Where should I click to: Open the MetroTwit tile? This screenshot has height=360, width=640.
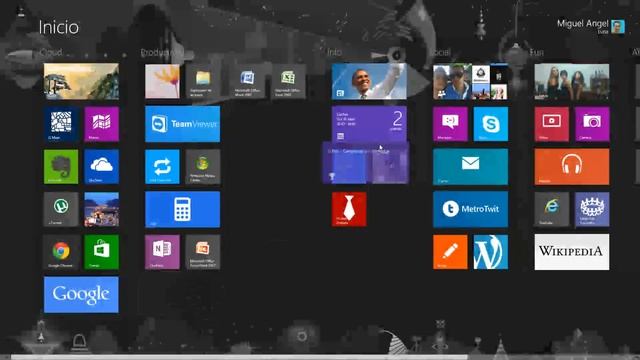click(471, 209)
